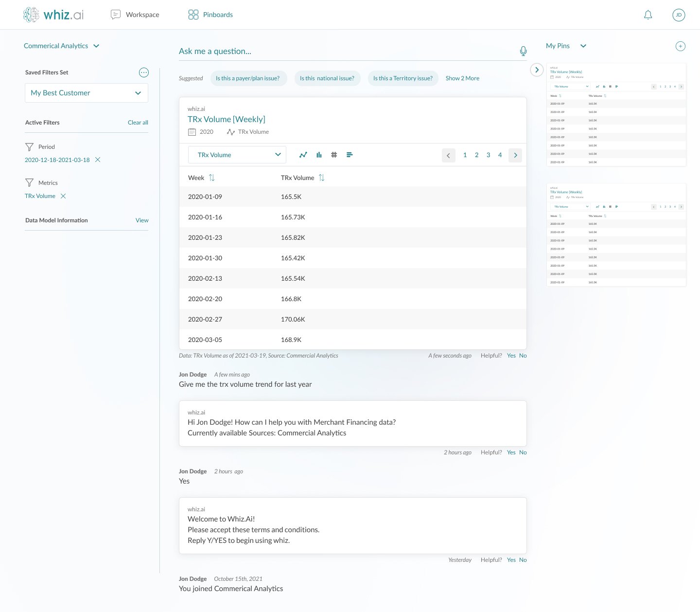Click the period value 2020-12-18-2021-03-18
The width and height of the screenshot is (700, 612).
(57, 160)
